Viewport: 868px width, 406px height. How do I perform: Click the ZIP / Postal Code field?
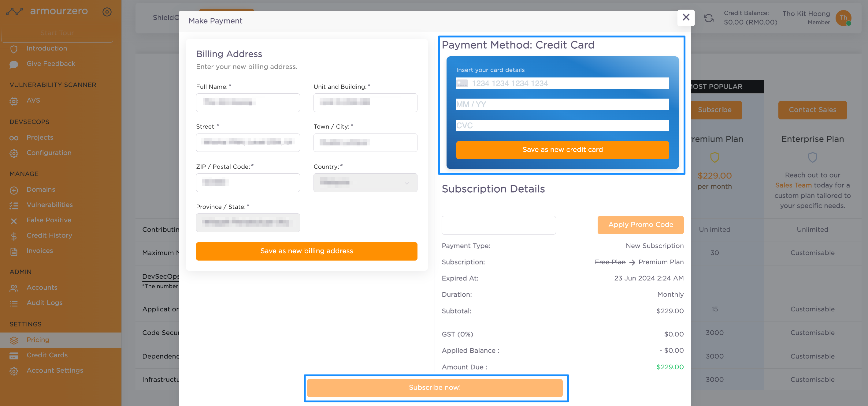pos(248,182)
